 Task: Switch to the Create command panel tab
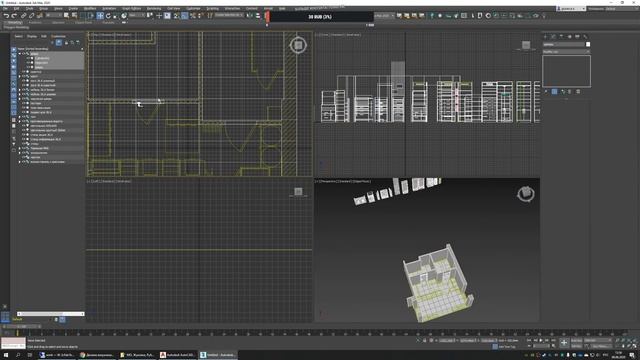(545, 36)
